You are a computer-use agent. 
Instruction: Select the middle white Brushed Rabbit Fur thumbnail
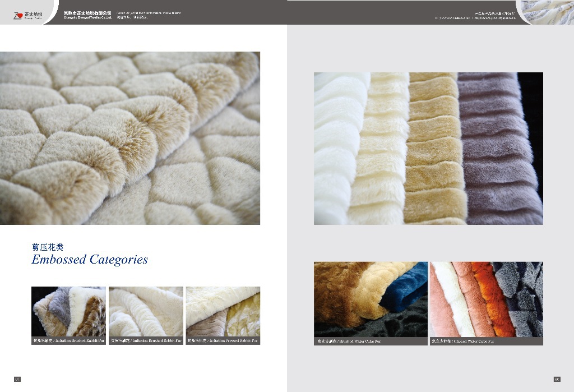click(x=146, y=311)
